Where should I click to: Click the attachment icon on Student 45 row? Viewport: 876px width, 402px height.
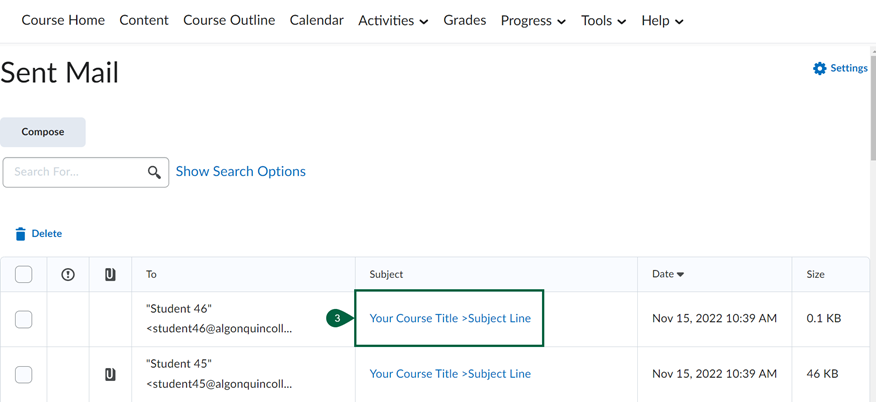click(x=110, y=374)
